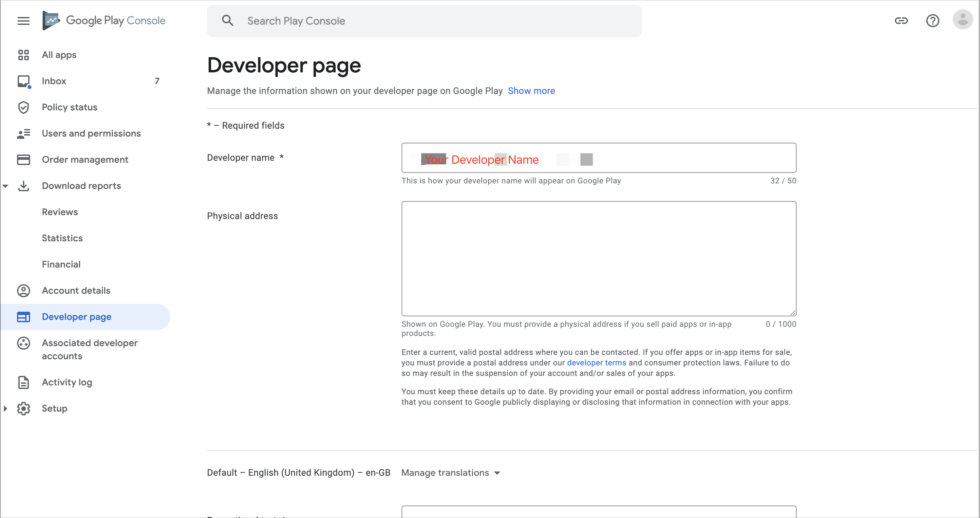The height and width of the screenshot is (518, 980).
Task: Click into the Physical address textarea
Action: 598,259
